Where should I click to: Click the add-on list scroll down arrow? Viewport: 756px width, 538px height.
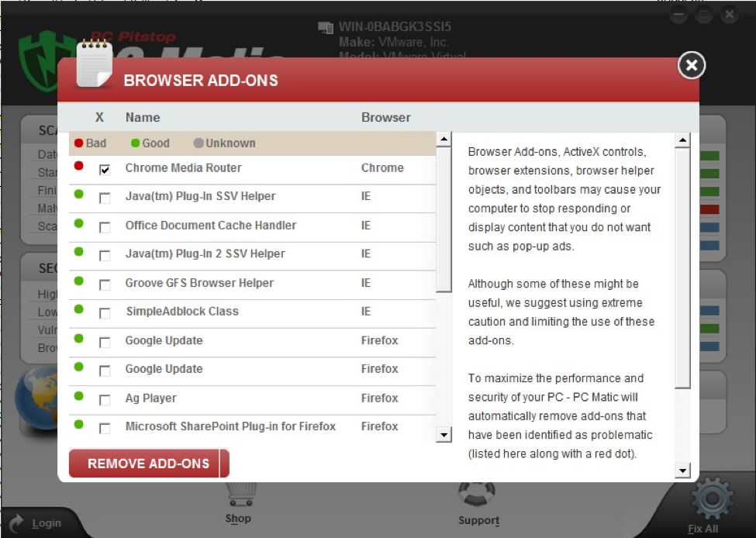[x=444, y=434]
